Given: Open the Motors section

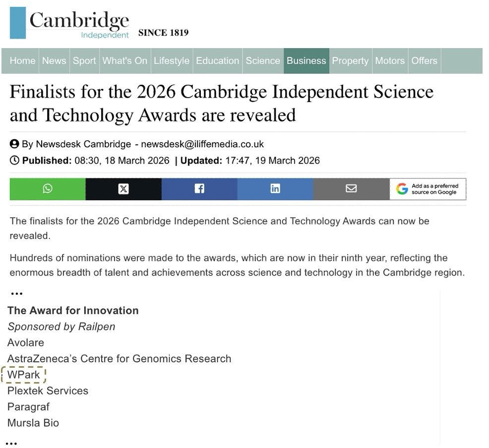Looking at the screenshot, I should [x=390, y=61].
